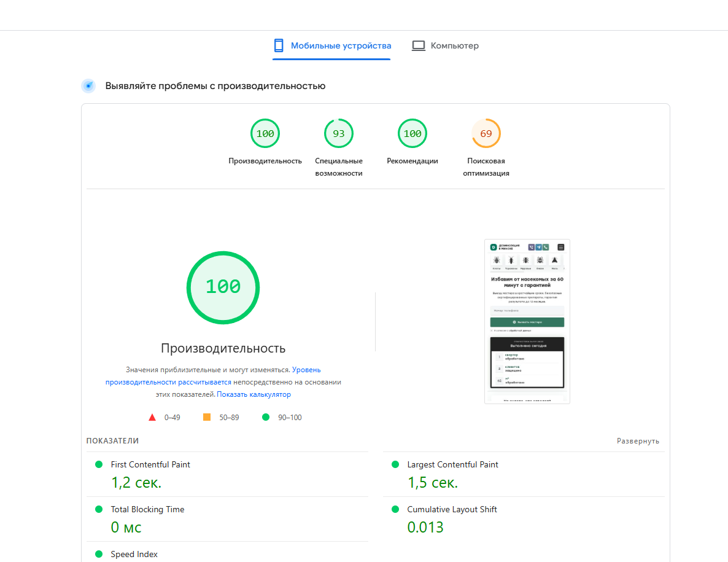This screenshot has height=562, width=728.
Task: Click the 0.013 value
Action: (425, 527)
